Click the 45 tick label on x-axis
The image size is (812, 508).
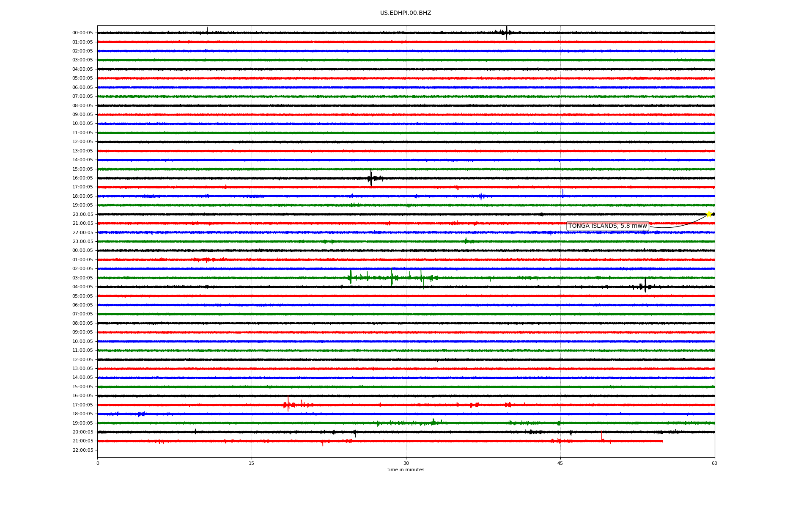click(560, 463)
